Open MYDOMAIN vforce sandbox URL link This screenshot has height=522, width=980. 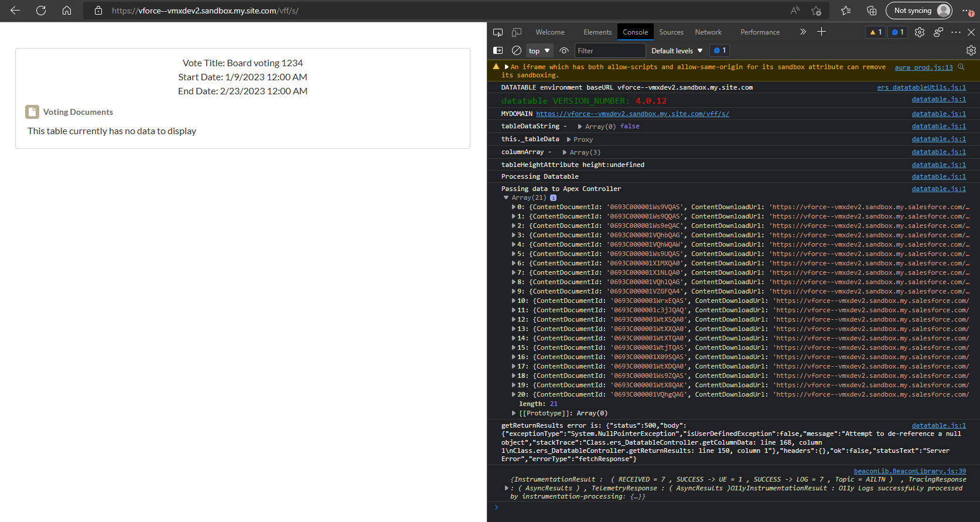[x=633, y=114]
